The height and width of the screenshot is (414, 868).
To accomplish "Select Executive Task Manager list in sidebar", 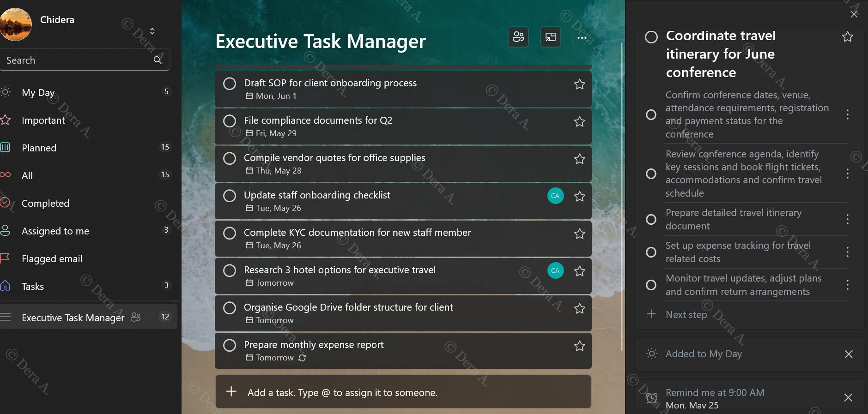I will point(88,317).
